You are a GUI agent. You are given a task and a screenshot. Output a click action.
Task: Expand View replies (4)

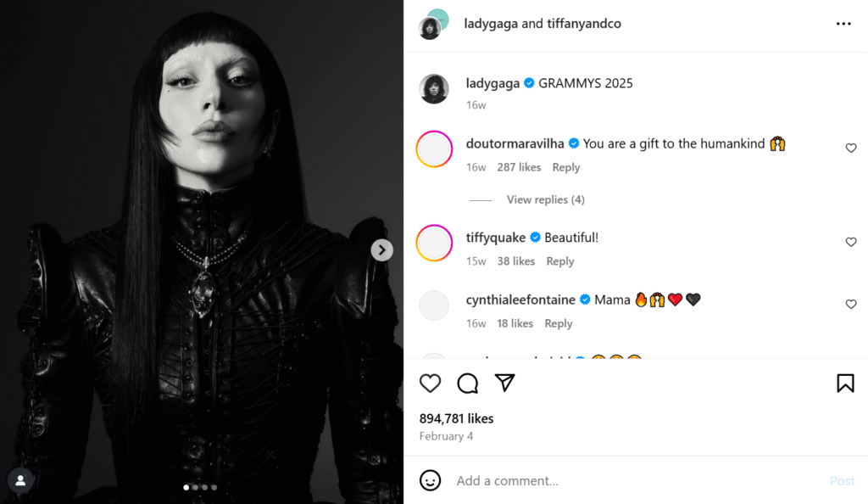pyautogui.click(x=545, y=200)
